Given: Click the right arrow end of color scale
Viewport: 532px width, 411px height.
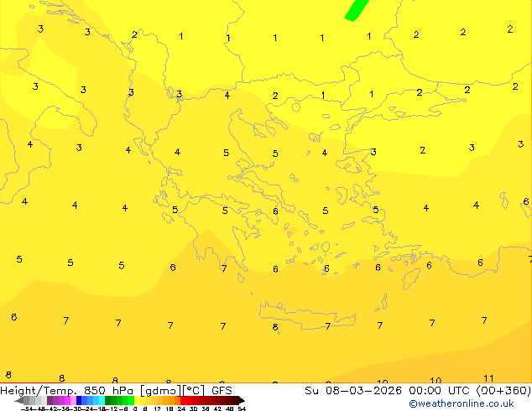Looking at the screenshot, I should point(242,400).
